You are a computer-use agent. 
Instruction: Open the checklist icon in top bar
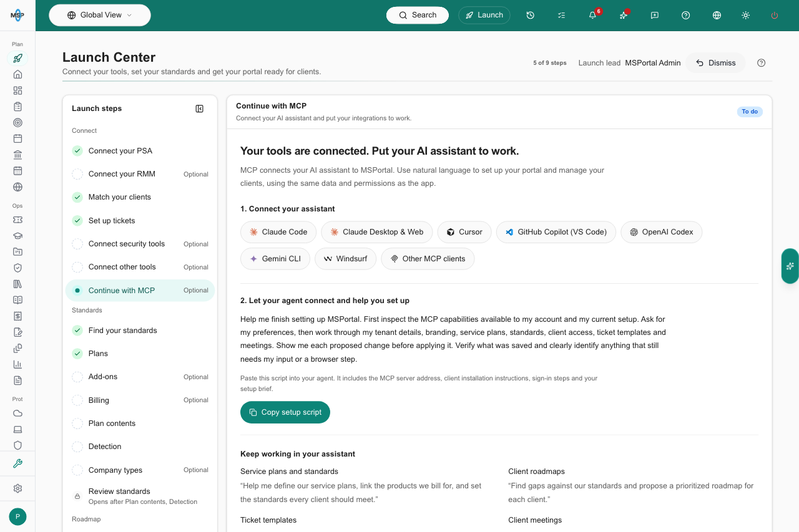561,15
